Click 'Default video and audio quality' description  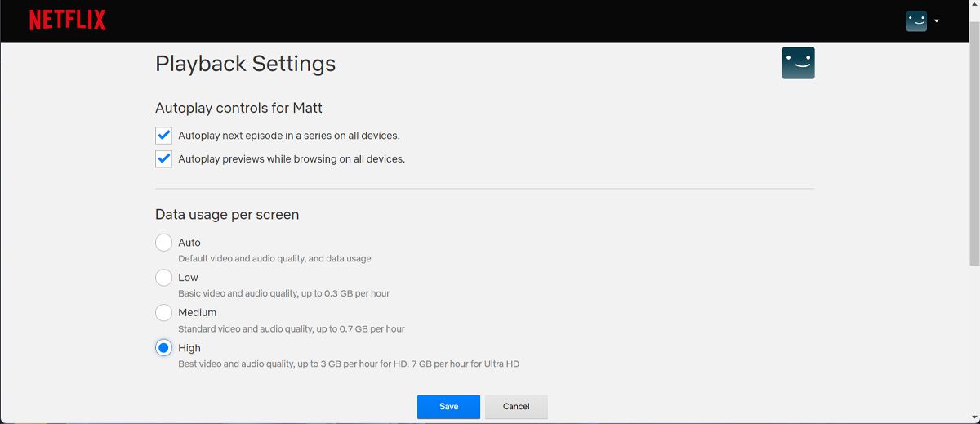pyautogui.click(x=274, y=258)
